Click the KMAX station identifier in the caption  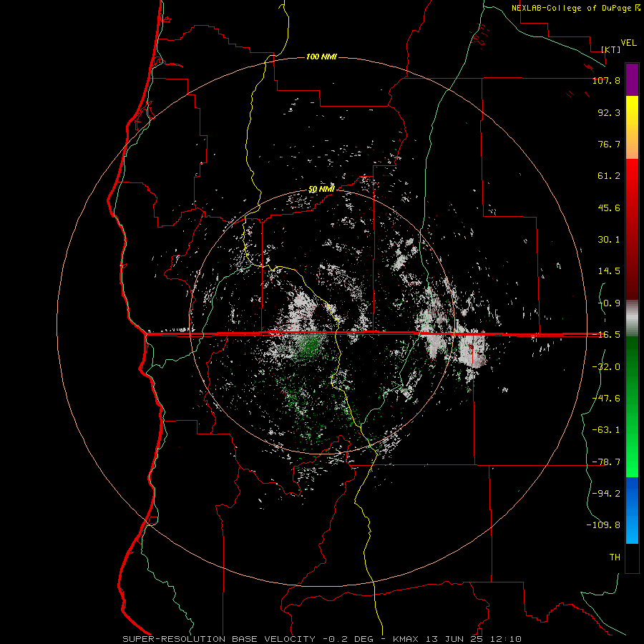point(407,639)
